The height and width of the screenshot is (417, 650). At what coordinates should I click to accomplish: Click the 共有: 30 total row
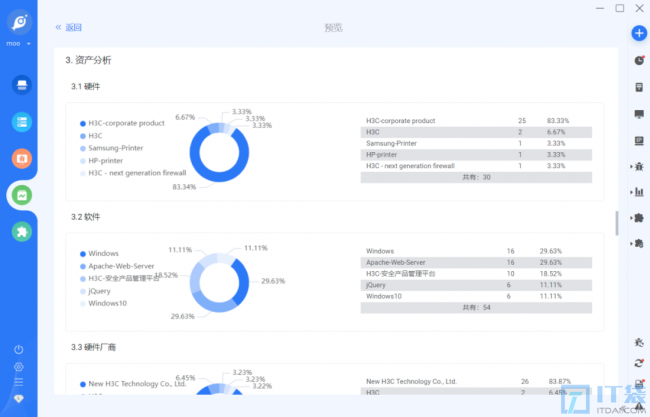pyautogui.click(x=476, y=177)
